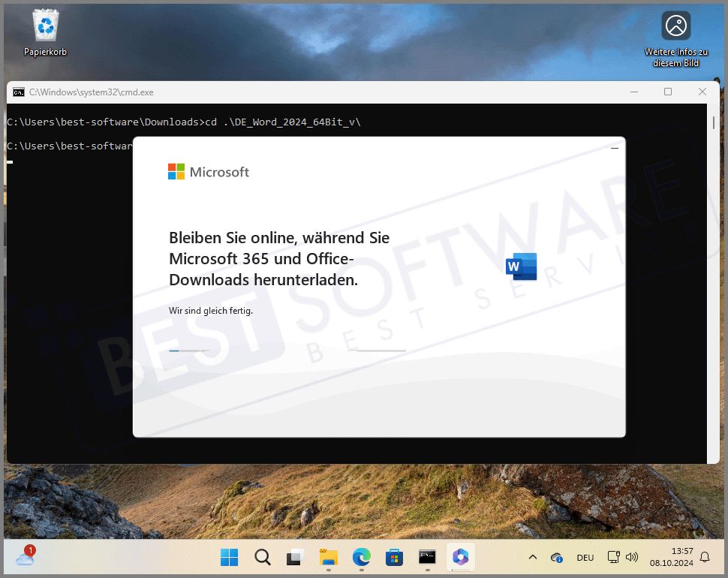Open clock and date 13:57 08.10.2024
The image size is (728, 578).
tap(672, 557)
